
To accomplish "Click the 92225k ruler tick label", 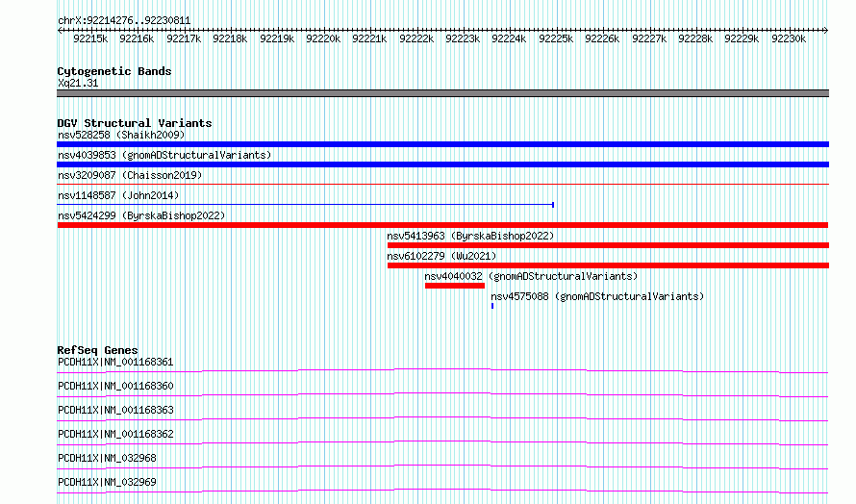I will coord(556,38).
